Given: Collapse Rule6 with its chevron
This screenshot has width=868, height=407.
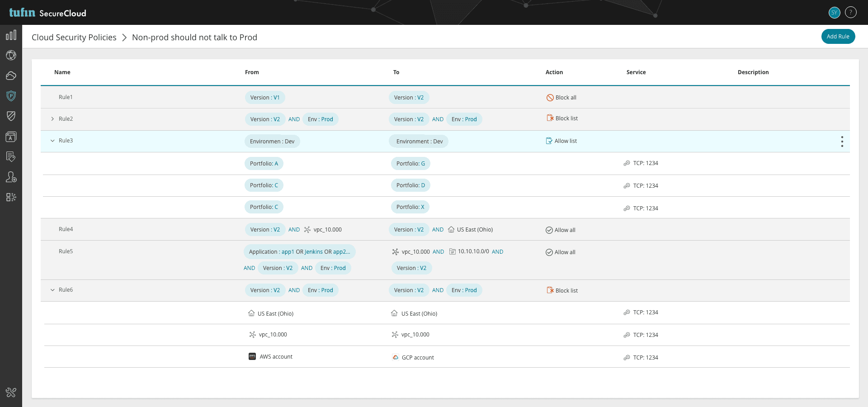Looking at the screenshot, I should coord(52,290).
